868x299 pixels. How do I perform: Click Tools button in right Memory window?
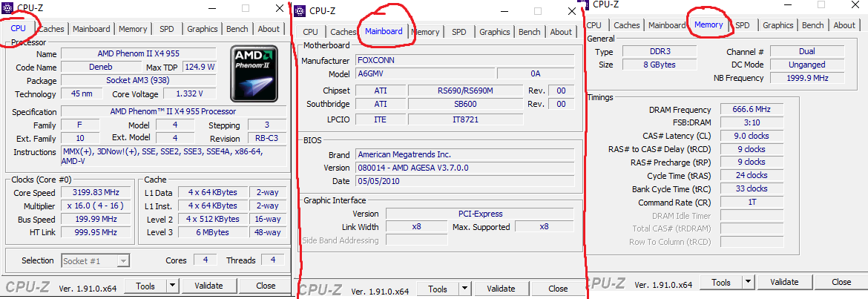(721, 283)
